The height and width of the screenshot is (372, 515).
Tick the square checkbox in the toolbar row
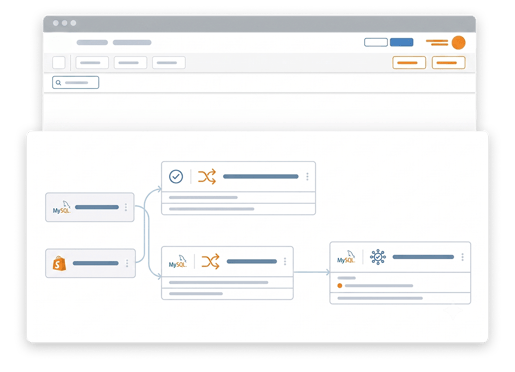(x=59, y=63)
